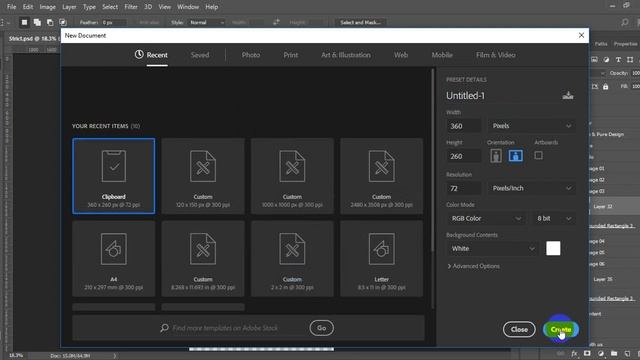This screenshot has height=360, width=640.
Task: Click the recent items vertical scrollbar
Action: [x=432, y=161]
